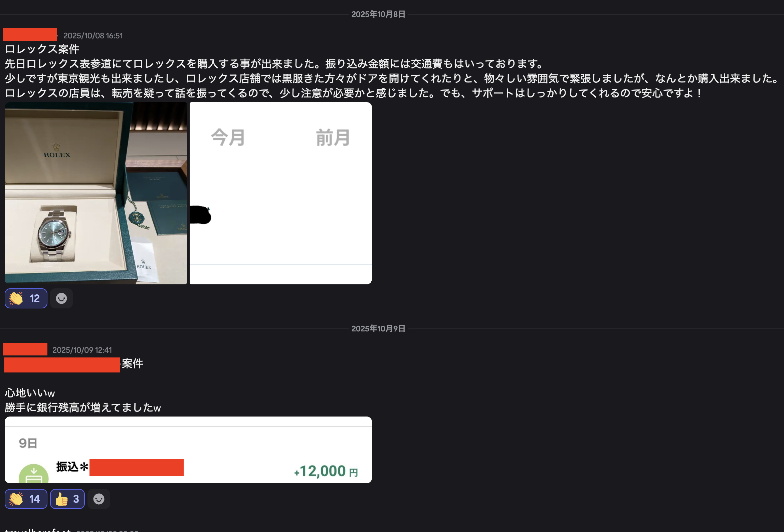Add reaction to the Rolex message
Image resolution: width=784 pixels, height=532 pixels.
click(61, 298)
